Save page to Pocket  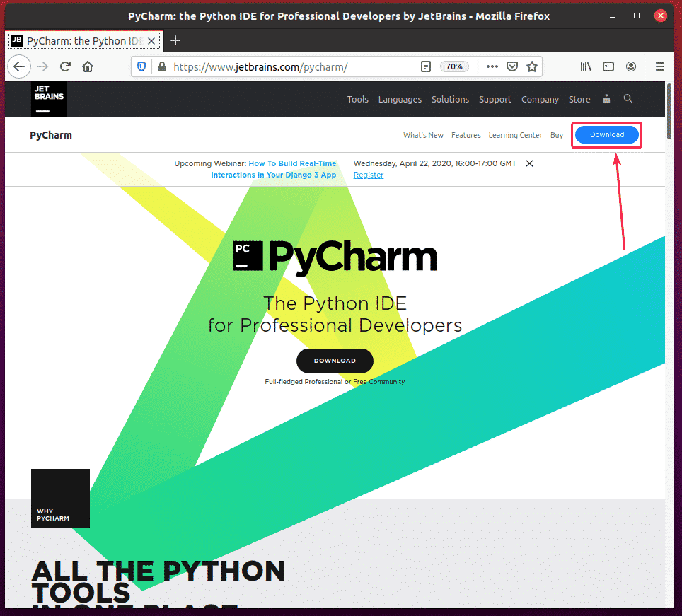pyautogui.click(x=512, y=66)
